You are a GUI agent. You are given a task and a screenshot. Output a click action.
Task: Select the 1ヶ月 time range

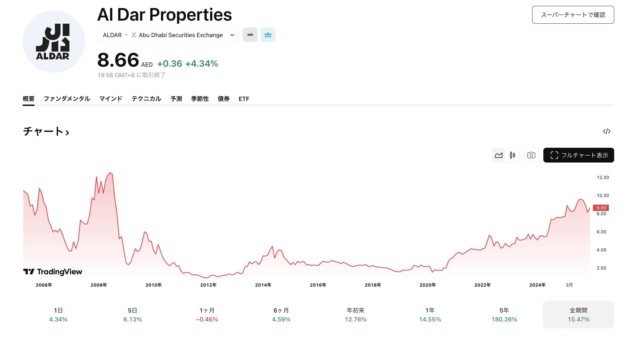tap(207, 314)
